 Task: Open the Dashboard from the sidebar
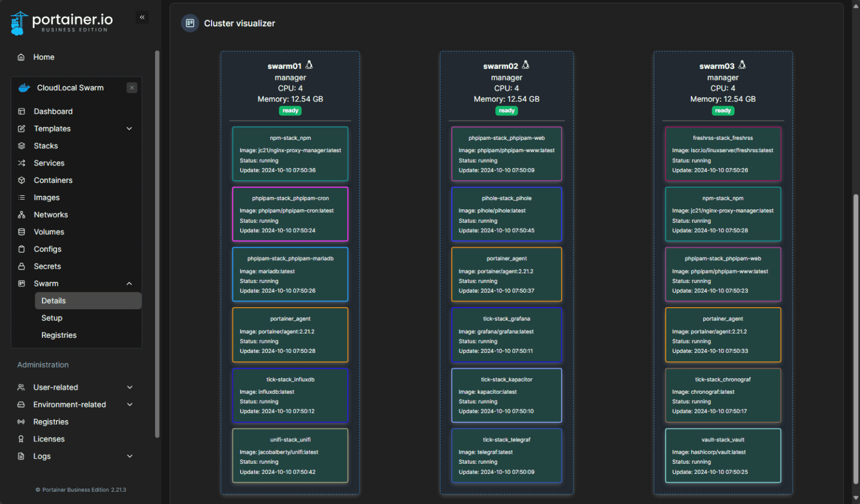53,111
